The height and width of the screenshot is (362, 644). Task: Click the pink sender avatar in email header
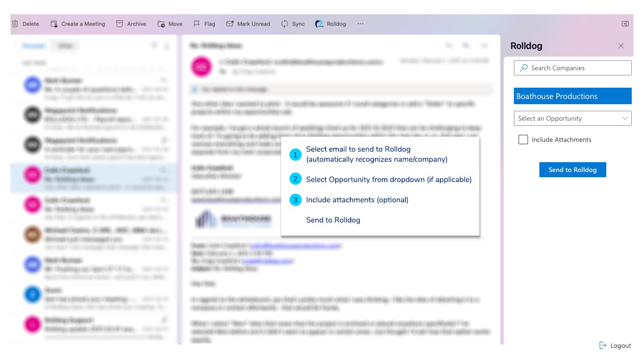point(202,66)
